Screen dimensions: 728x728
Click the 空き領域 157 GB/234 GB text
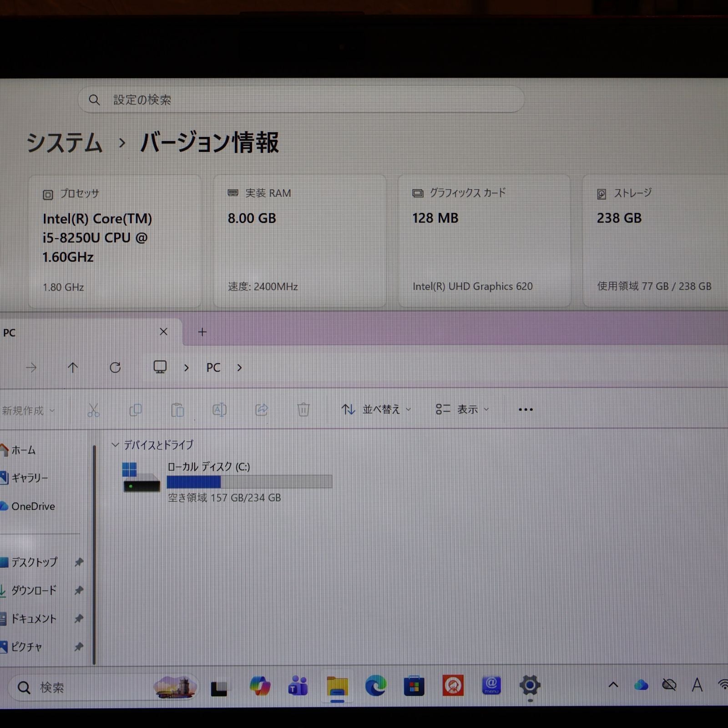click(x=224, y=498)
